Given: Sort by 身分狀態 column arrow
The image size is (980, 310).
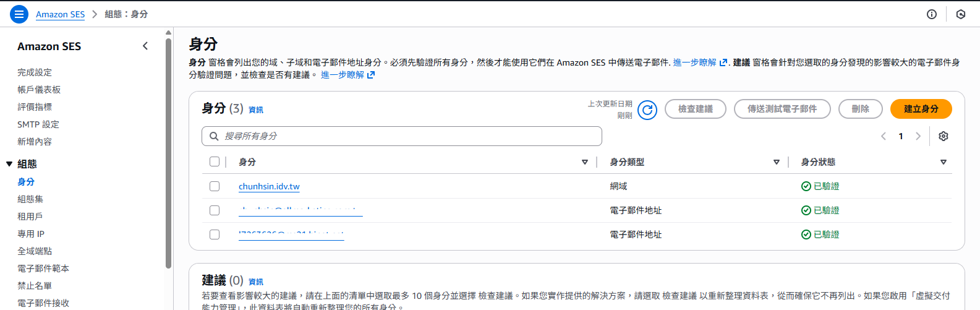Looking at the screenshot, I should pos(944,162).
